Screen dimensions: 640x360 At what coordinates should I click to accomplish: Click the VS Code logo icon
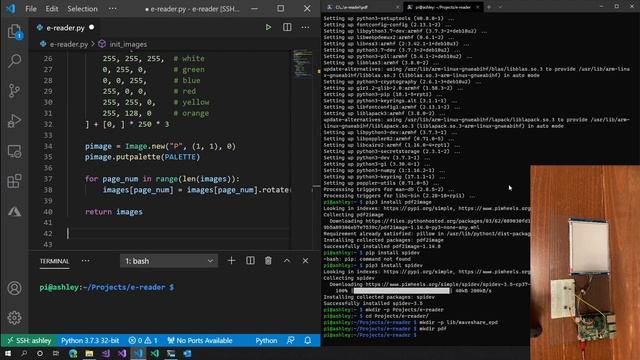[11, 9]
